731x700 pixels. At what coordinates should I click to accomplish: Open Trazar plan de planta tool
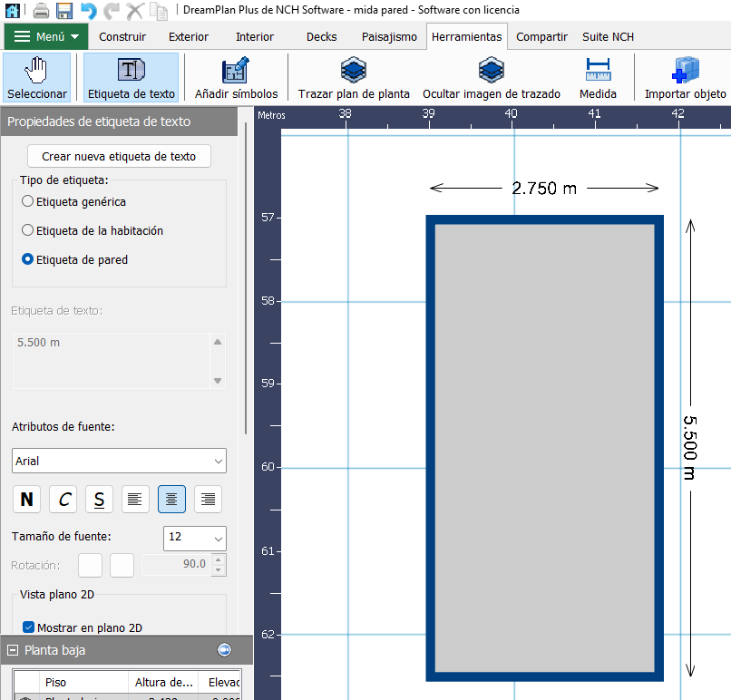coord(354,78)
